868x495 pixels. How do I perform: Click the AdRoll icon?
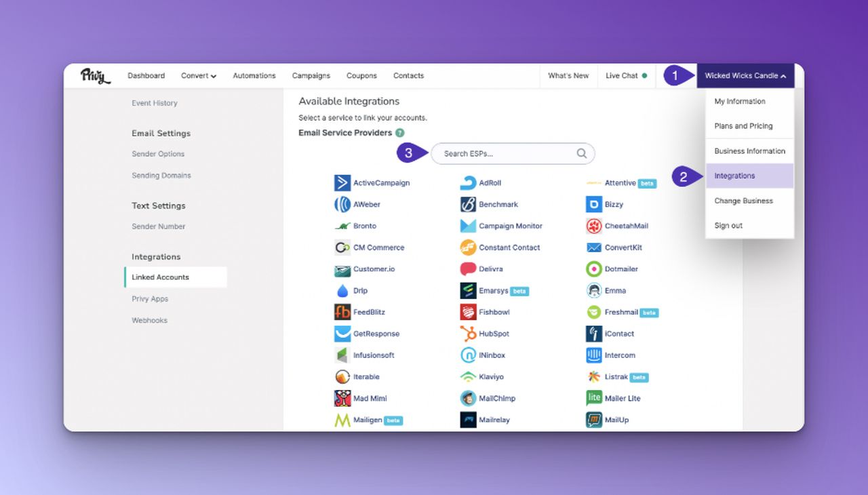point(468,183)
